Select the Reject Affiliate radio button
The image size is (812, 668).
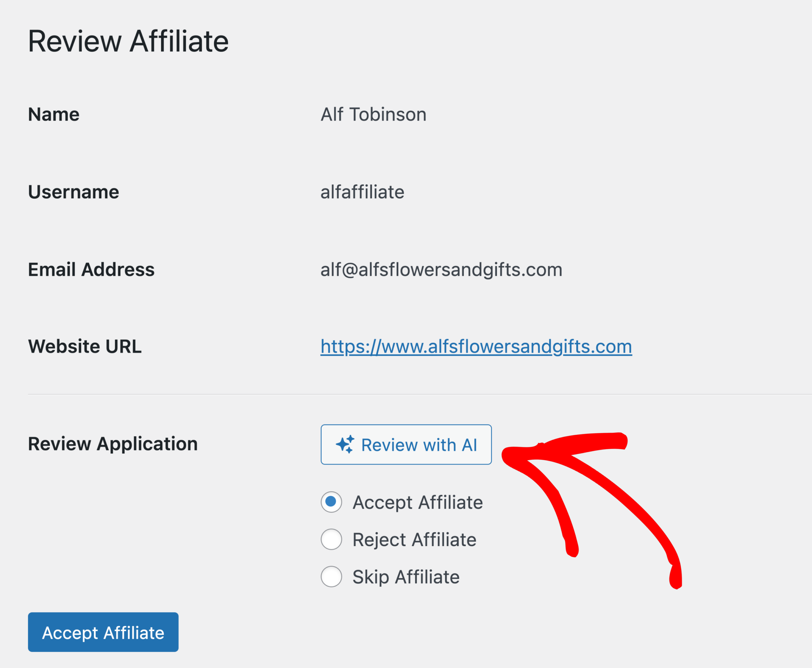coord(331,539)
